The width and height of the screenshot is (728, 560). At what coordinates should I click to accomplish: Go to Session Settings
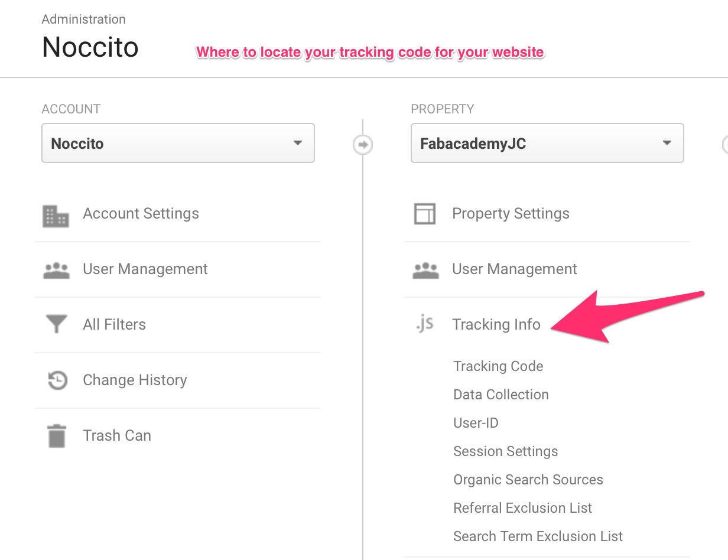click(x=505, y=451)
